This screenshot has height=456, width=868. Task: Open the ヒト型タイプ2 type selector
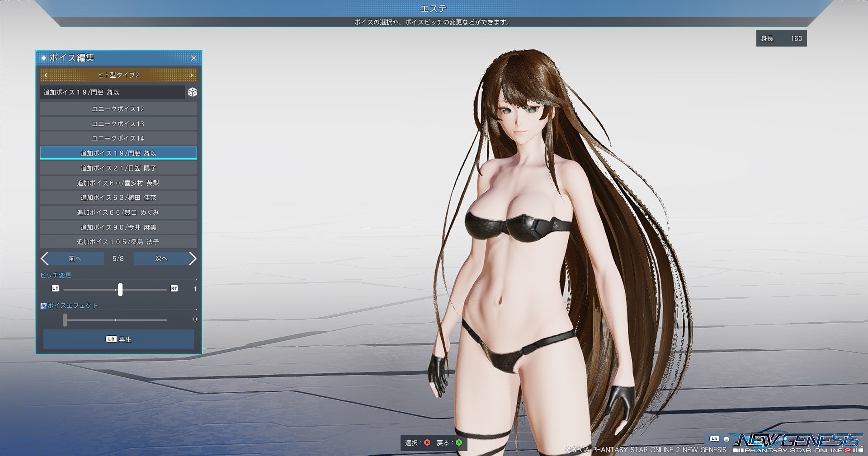coord(118,75)
